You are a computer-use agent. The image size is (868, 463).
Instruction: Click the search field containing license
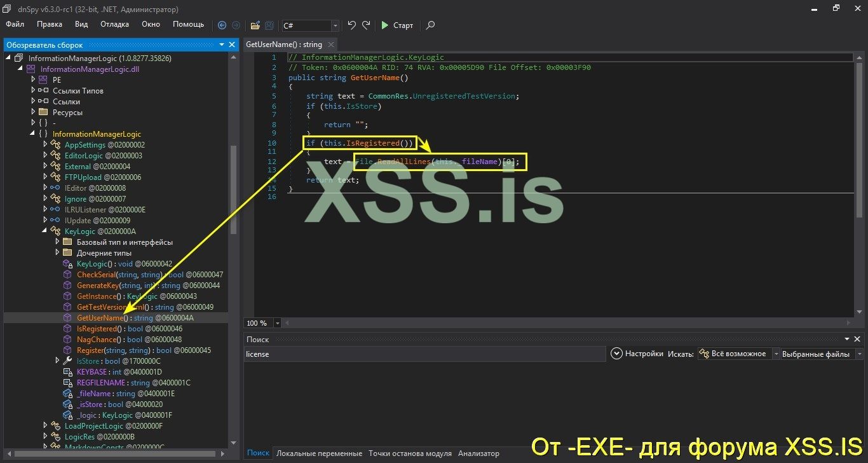[424, 354]
